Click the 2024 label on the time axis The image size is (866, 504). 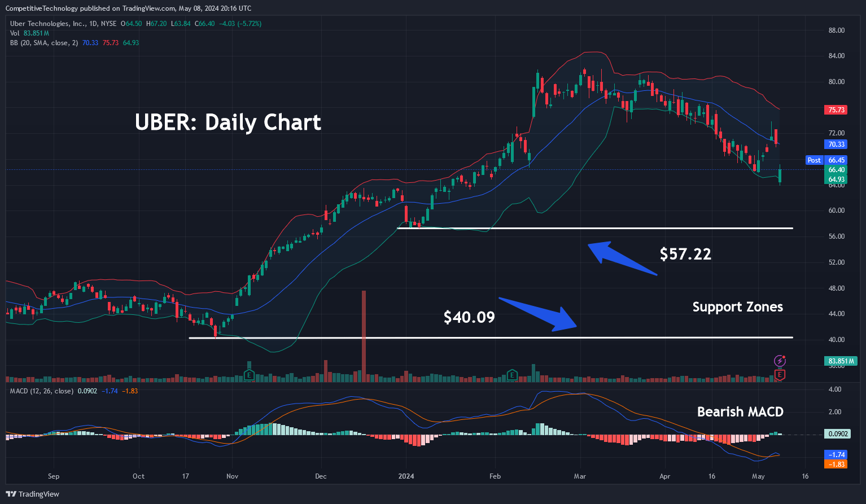click(x=406, y=476)
